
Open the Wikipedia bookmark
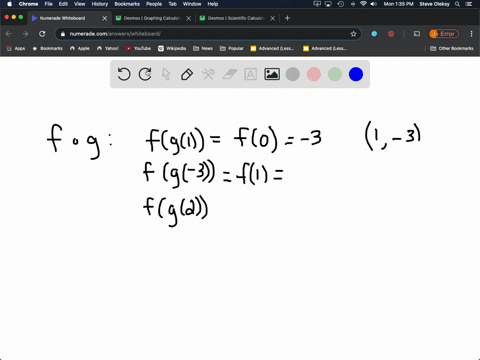172,48
